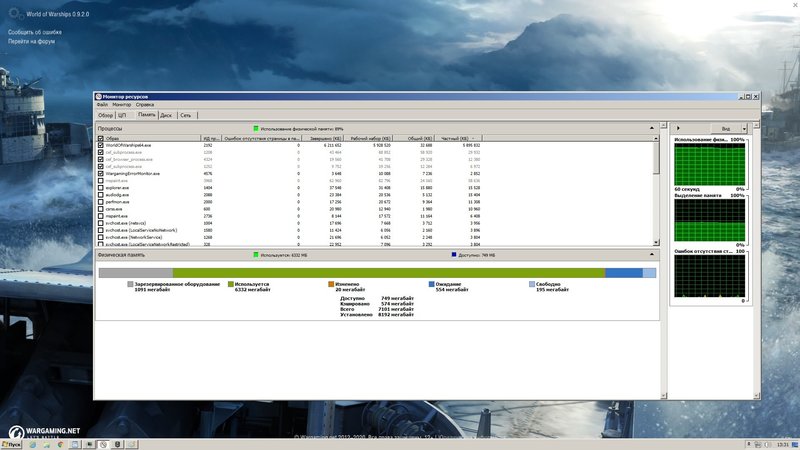Screen dimensions: 800x450
Task: Click the process list scrollbar thumb
Action: click(656, 157)
